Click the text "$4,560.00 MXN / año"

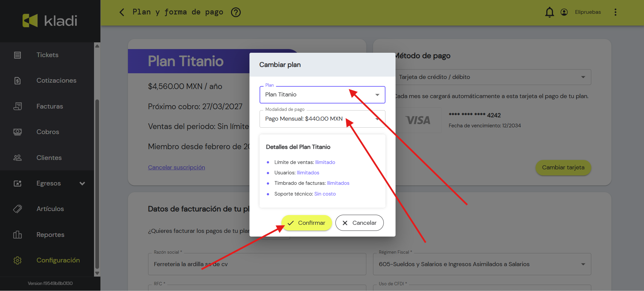[x=185, y=86]
